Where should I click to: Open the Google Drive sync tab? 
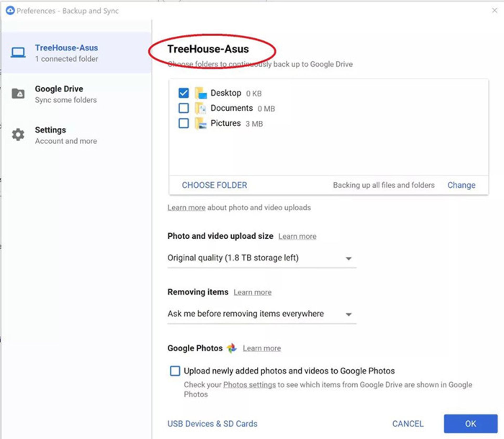(66, 94)
